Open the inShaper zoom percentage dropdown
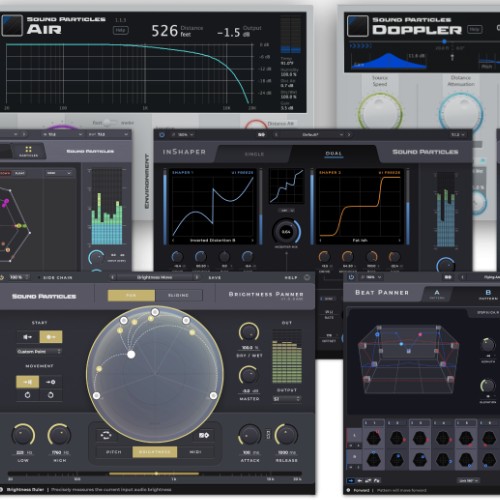Image resolution: width=500 pixels, height=500 pixels. (183, 135)
